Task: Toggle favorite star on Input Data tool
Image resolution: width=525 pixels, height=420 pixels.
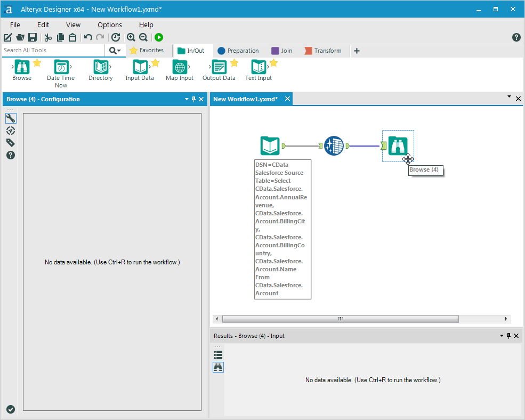Action: 155,63
